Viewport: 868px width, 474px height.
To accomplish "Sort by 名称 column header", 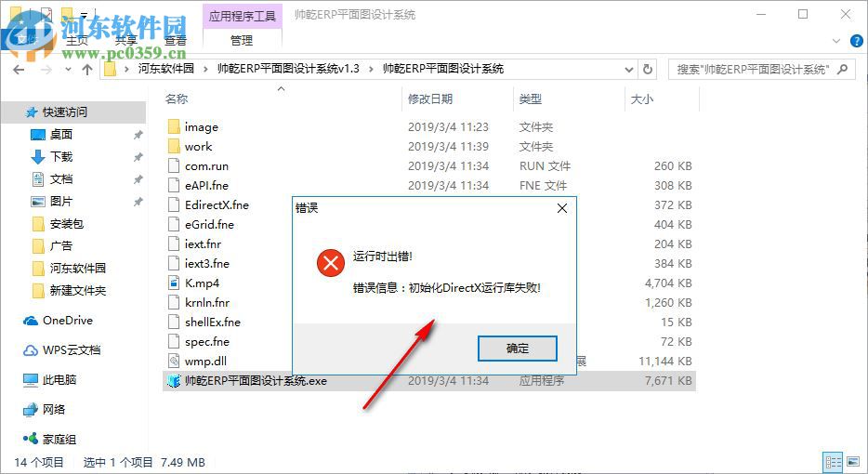I will (177, 99).
